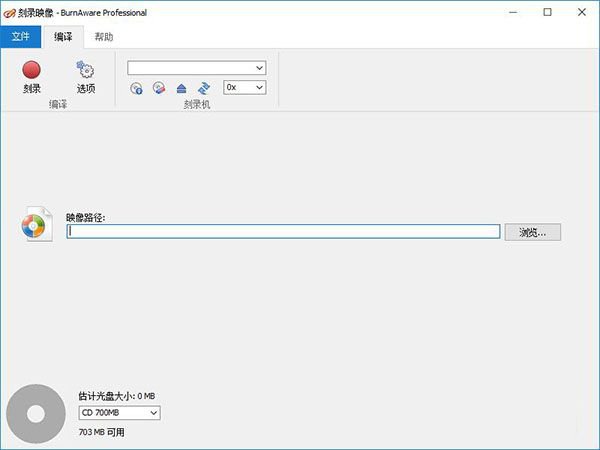
Task: Eject the disc tray icon
Action: click(x=181, y=88)
